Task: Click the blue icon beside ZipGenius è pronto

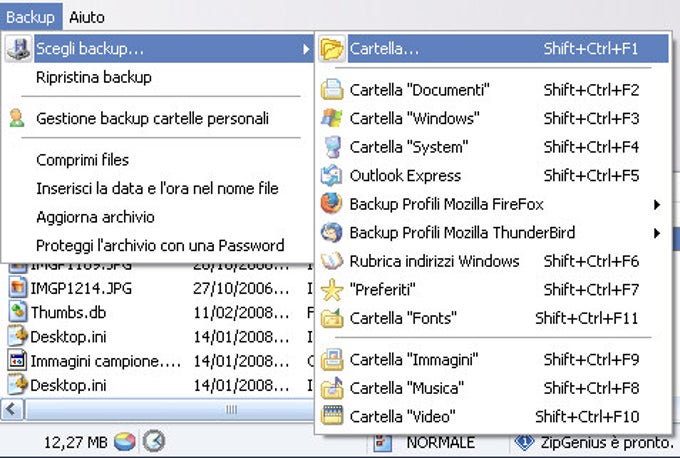Action: tap(524, 442)
